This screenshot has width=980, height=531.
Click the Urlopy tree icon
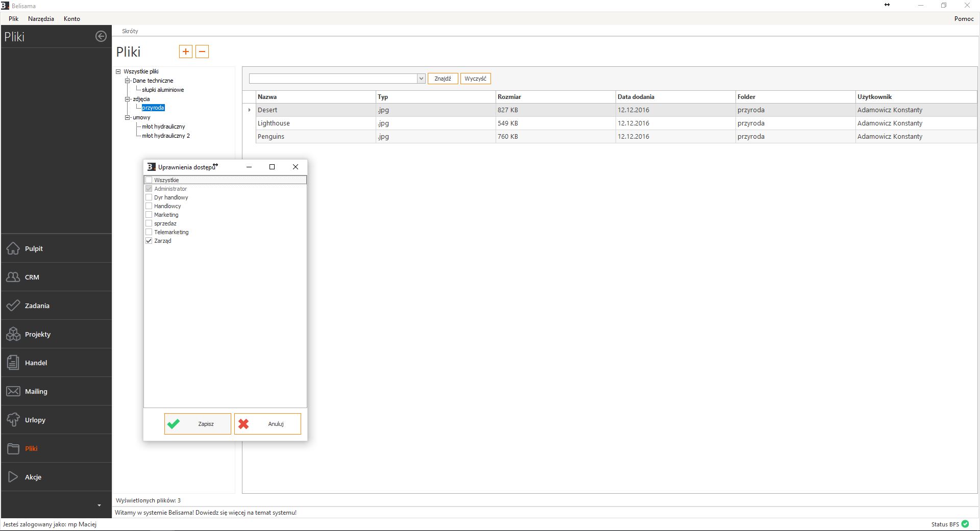coord(13,420)
